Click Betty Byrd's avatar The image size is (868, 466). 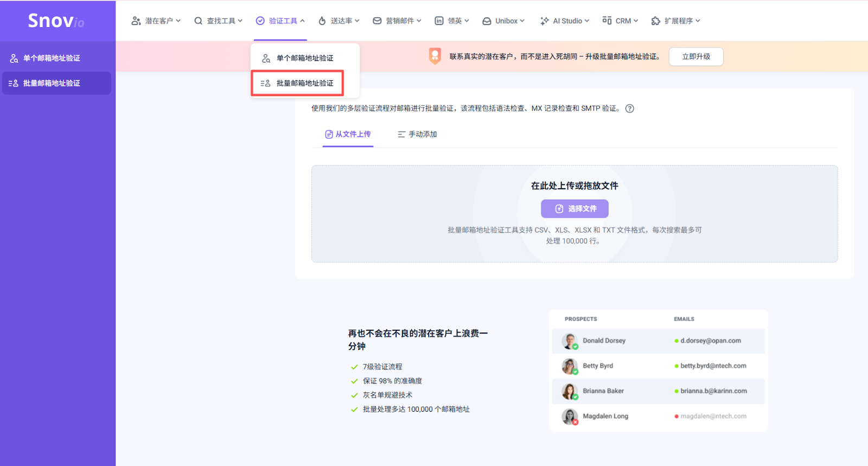570,366
